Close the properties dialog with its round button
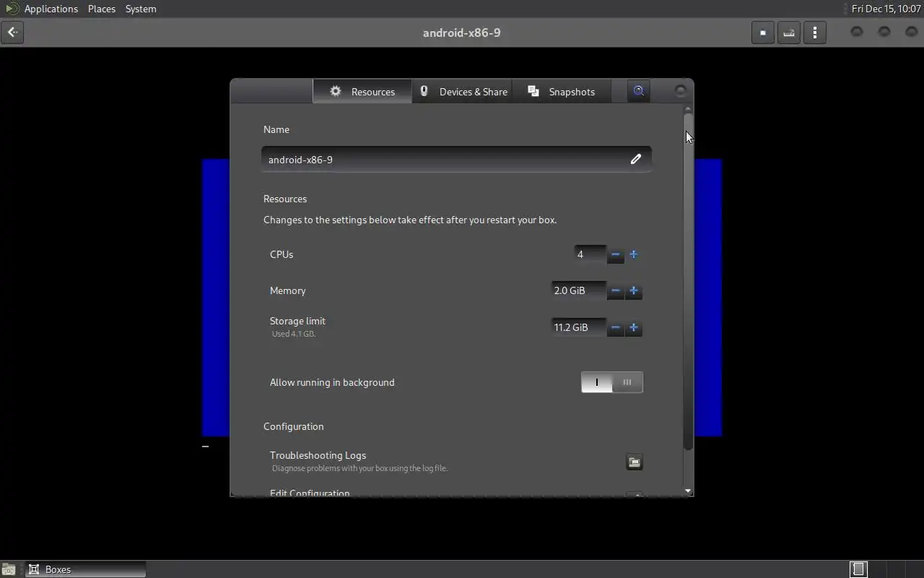 click(x=680, y=91)
